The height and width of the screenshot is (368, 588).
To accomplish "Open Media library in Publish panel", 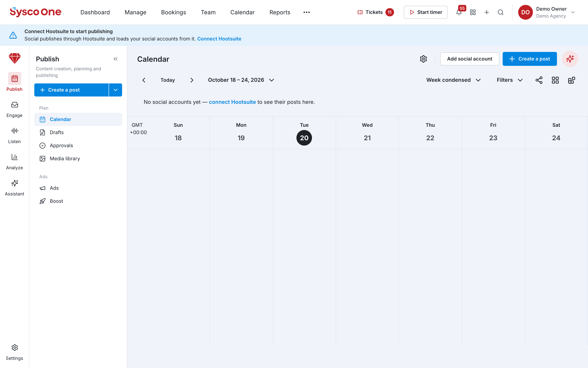I will click(78, 159).
